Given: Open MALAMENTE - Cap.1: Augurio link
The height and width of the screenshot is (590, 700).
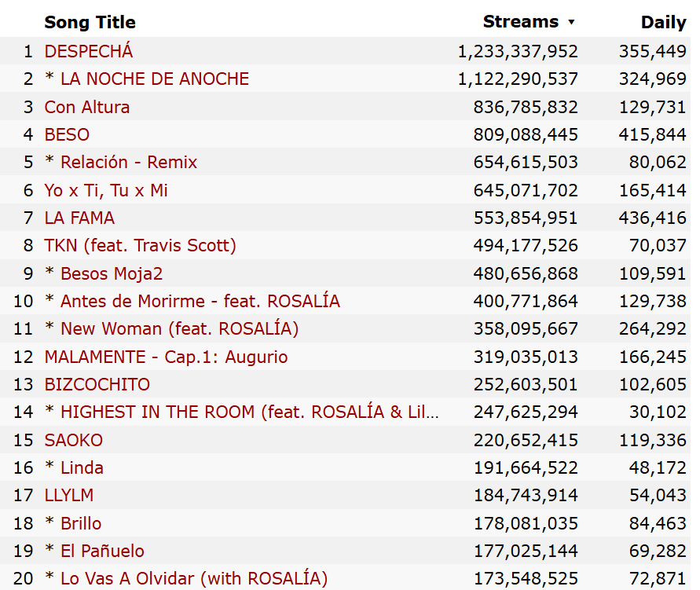Looking at the screenshot, I should click(166, 357).
